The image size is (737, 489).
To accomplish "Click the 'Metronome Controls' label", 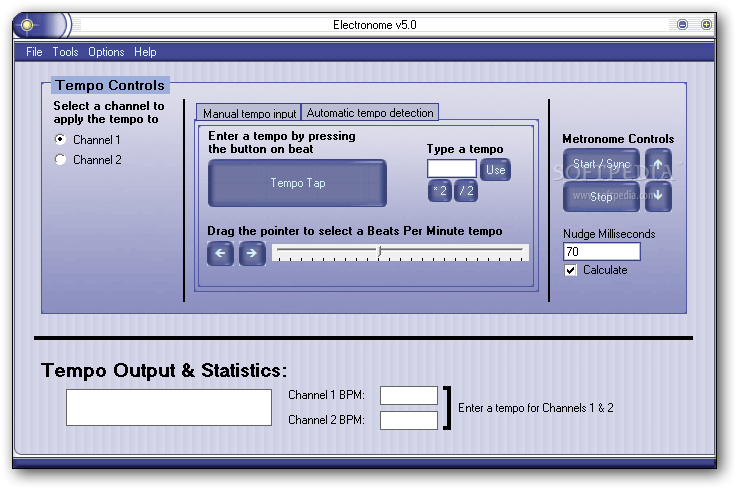I will coord(618,139).
